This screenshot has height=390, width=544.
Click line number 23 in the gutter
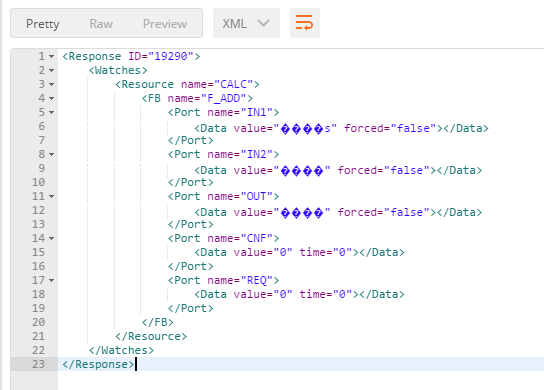tap(39, 364)
